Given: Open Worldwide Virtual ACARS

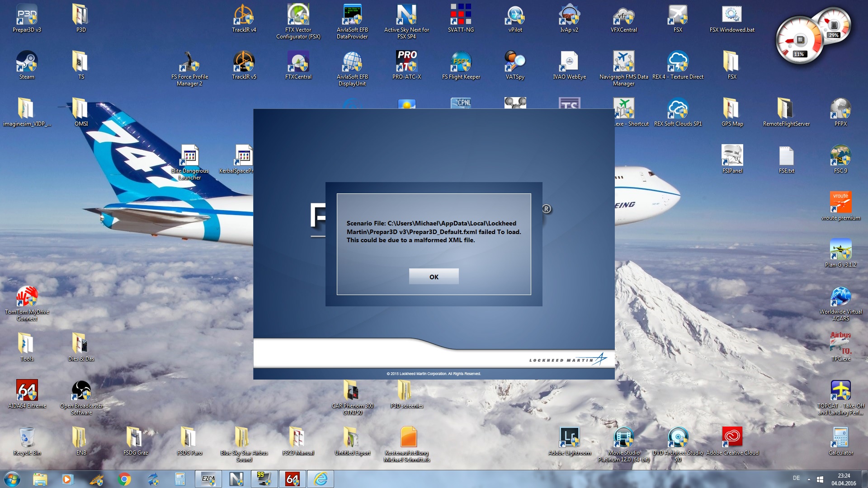Looking at the screenshot, I should (840, 303).
